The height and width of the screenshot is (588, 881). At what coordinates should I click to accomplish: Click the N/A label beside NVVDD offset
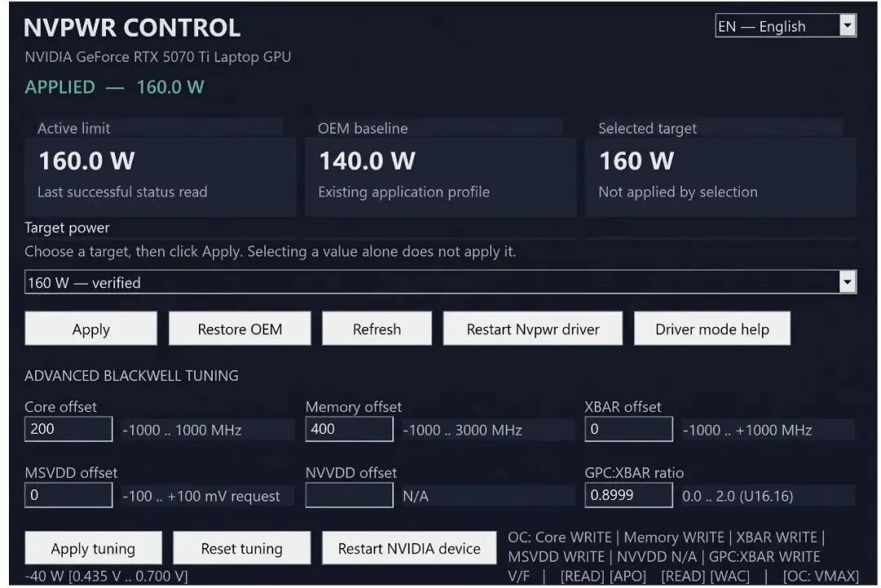416,496
